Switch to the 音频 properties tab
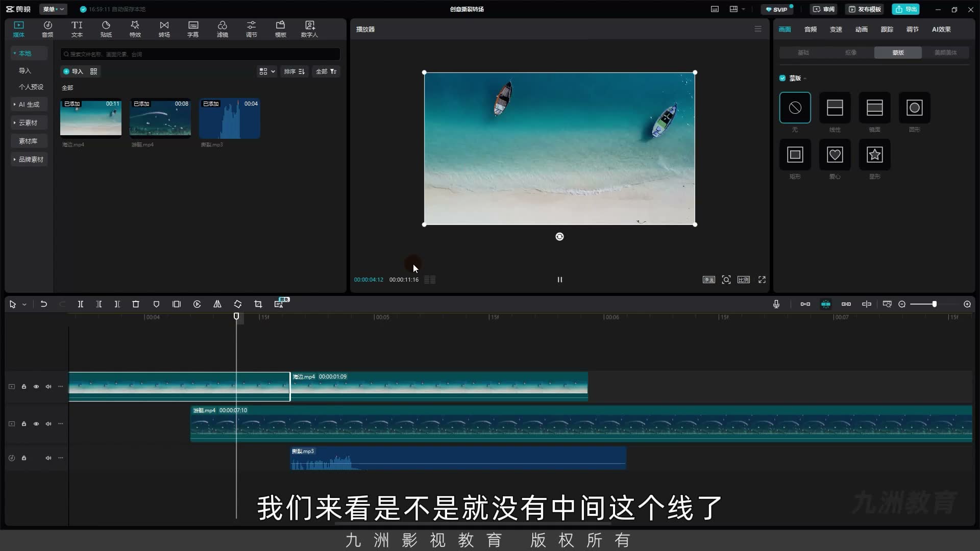Image resolution: width=980 pixels, height=551 pixels. [811, 30]
